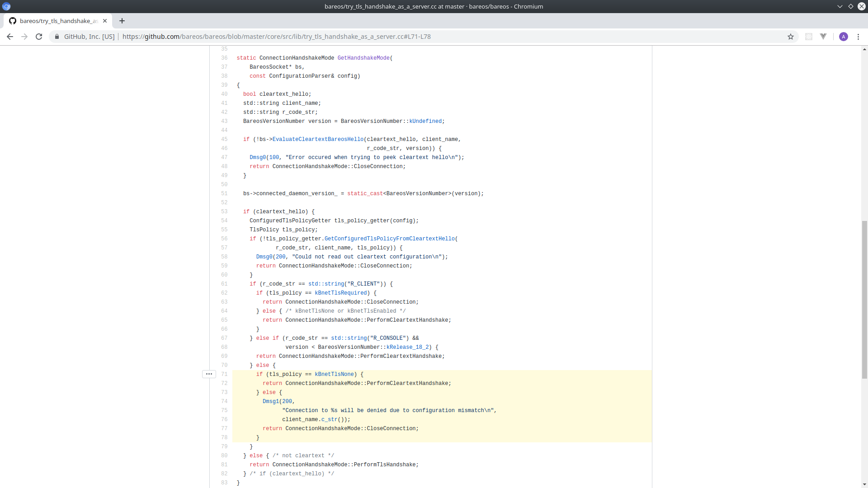Image resolution: width=868 pixels, height=488 pixels.
Task: Open the line 71 ellipsis actions menu
Action: coord(209,374)
